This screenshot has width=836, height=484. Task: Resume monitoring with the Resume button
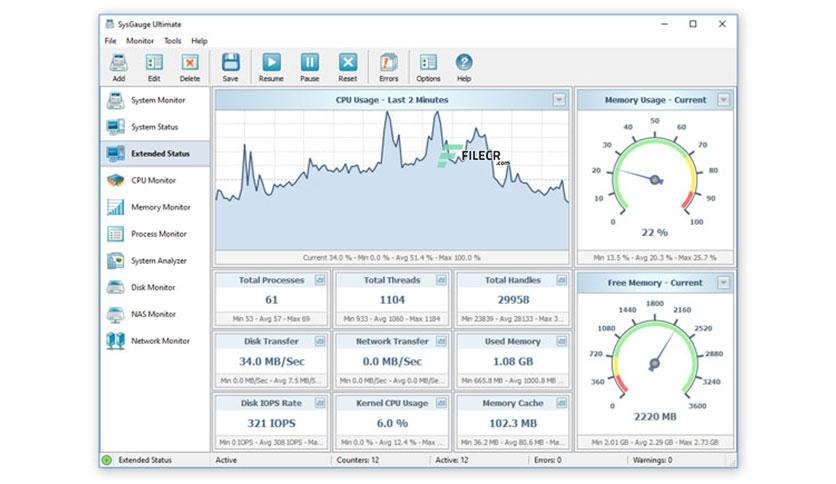271,63
